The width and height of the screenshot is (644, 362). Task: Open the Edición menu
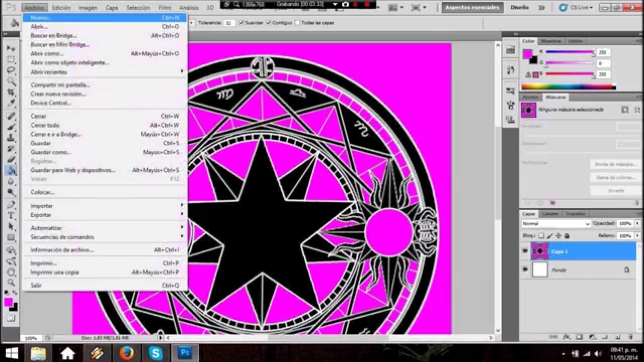[61, 8]
